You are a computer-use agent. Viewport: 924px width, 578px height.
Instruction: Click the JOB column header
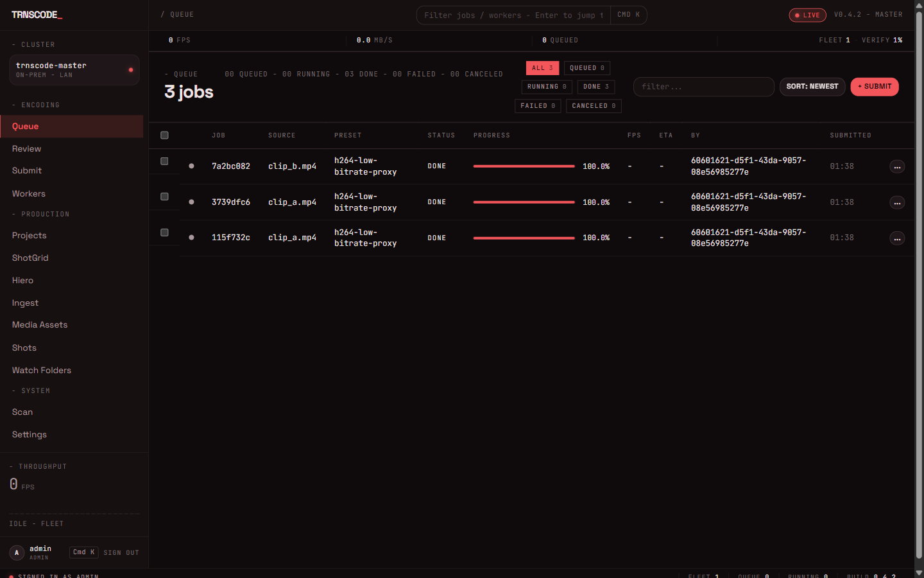coord(219,136)
